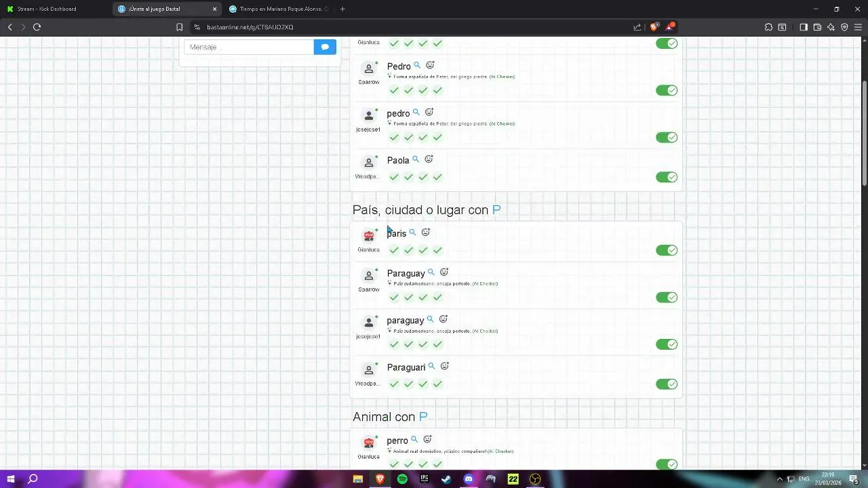The height and width of the screenshot is (488, 868).
Task: Open Spotify from the taskbar
Action: coord(402,479)
